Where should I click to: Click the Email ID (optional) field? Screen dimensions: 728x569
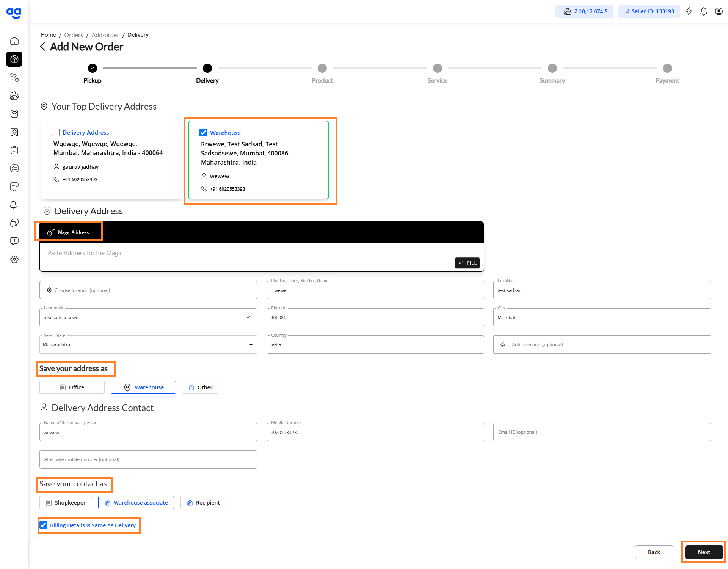(x=602, y=432)
